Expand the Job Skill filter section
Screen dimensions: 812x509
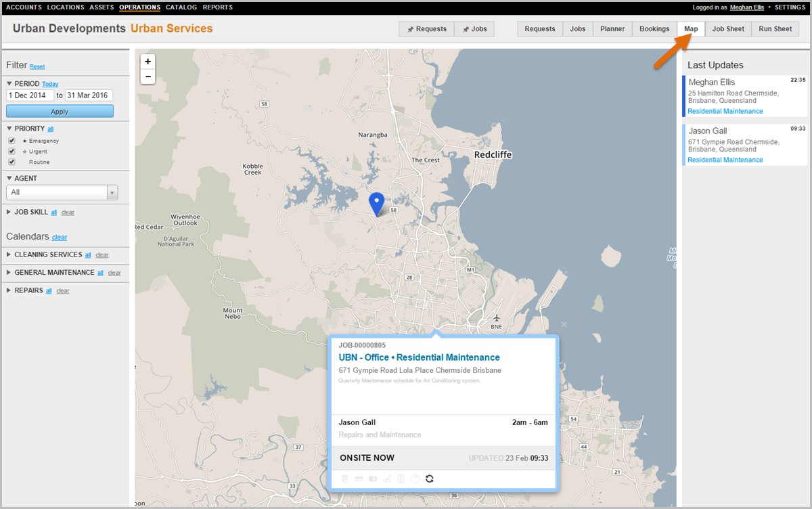[30, 212]
